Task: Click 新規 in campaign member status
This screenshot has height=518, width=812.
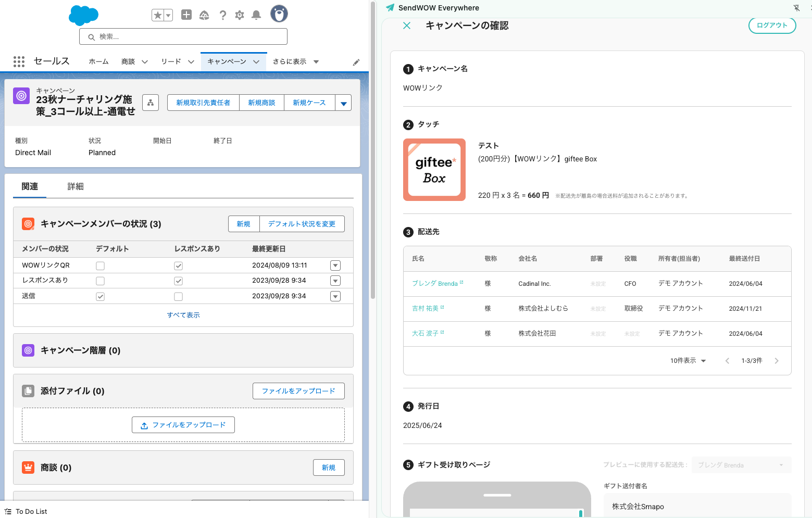Action: pos(244,224)
